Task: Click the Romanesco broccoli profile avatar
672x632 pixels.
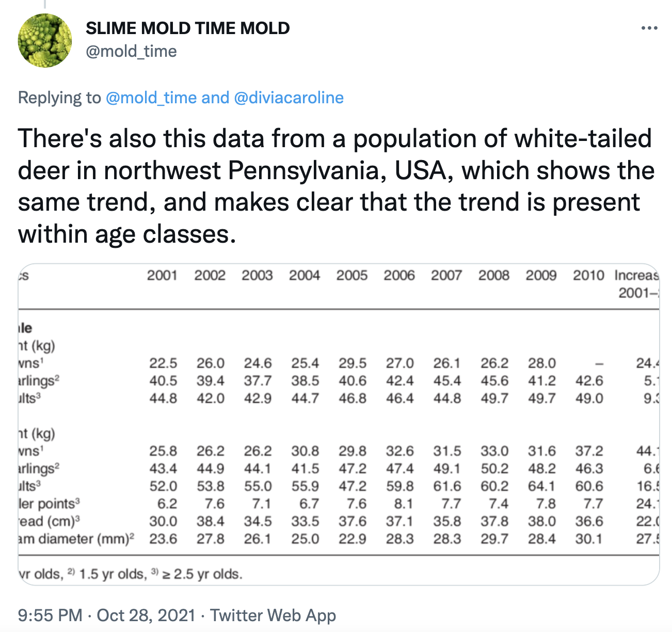Action: [x=45, y=40]
